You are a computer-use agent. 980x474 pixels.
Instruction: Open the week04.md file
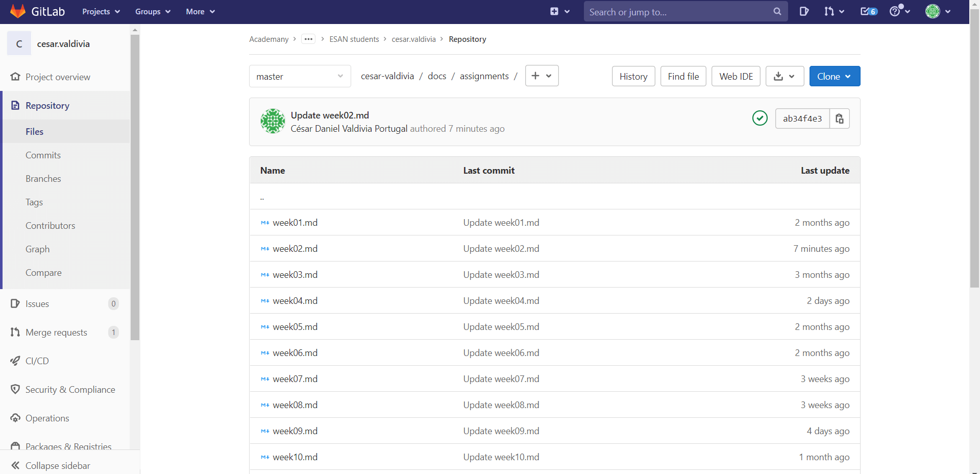pos(295,301)
